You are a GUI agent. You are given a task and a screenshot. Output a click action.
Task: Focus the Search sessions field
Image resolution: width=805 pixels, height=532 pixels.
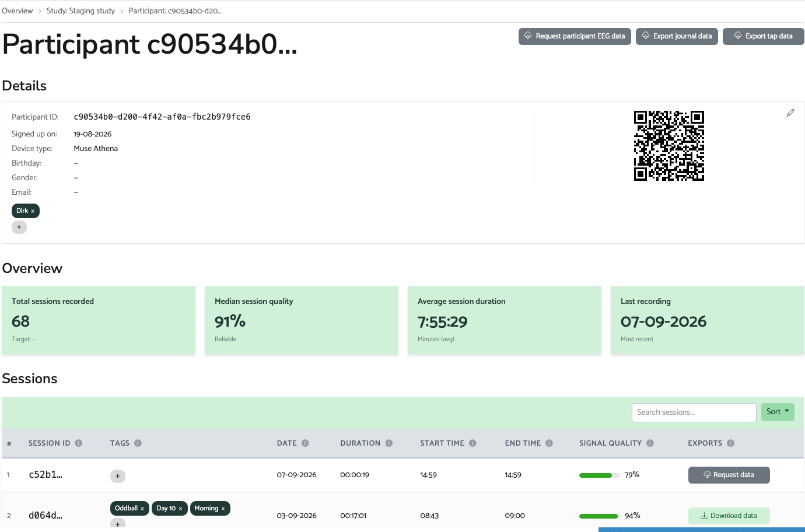point(694,412)
